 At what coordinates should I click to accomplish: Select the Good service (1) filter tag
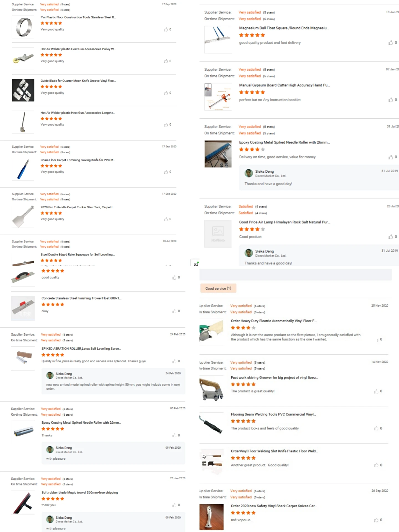click(218, 288)
